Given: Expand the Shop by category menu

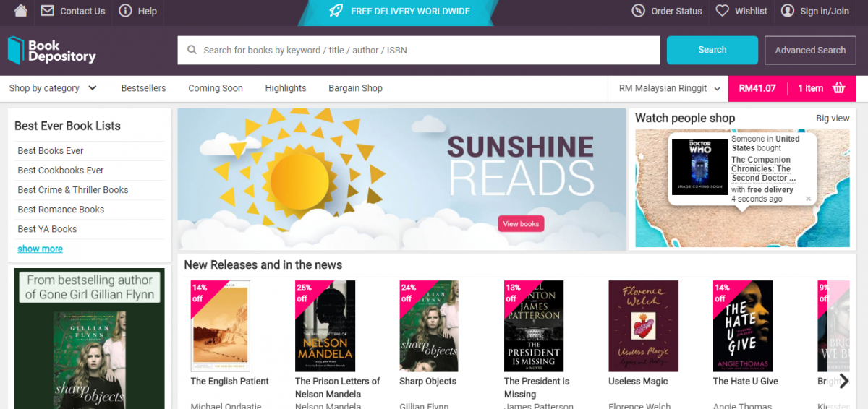Looking at the screenshot, I should (x=53, y=88).
